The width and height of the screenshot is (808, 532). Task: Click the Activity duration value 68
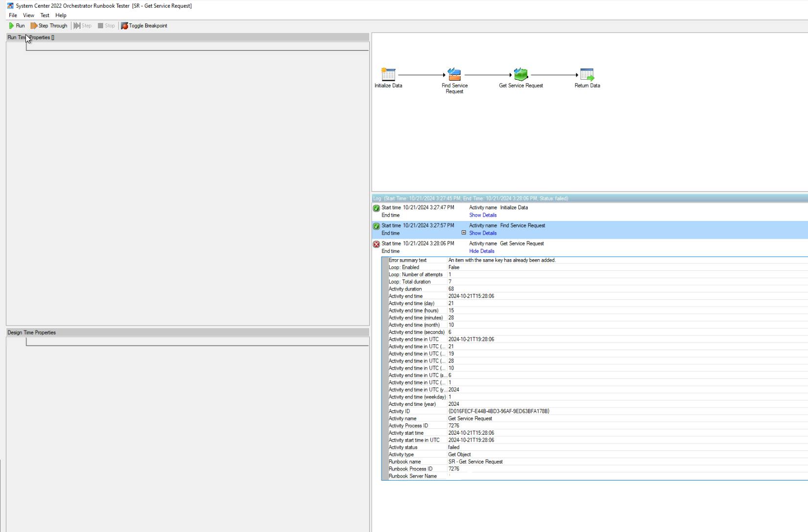click(451, 289)
